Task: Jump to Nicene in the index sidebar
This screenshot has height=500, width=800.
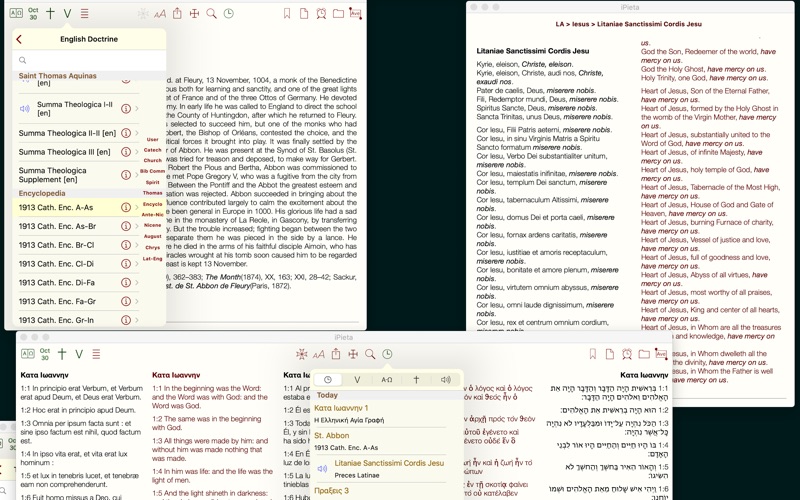Action: pyautogui.click(x=153, y=226)
